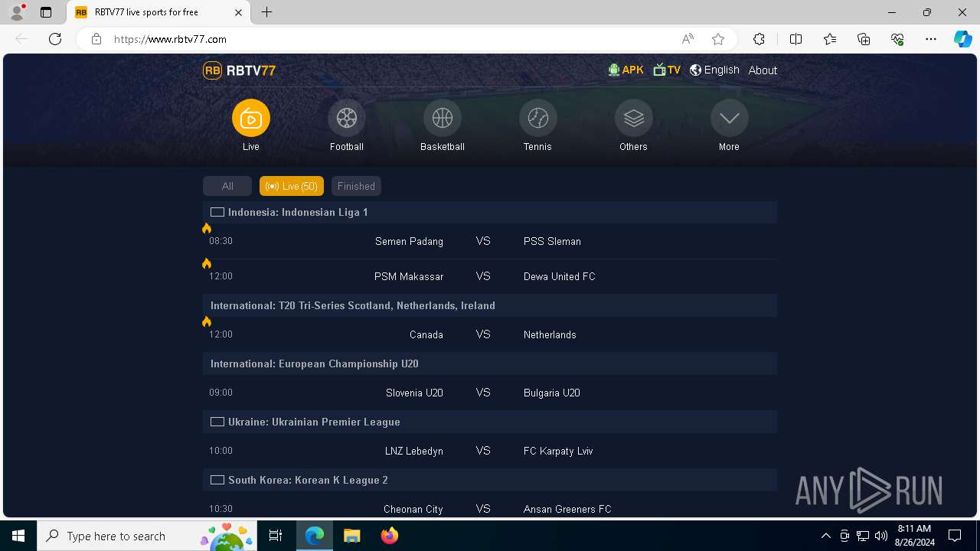Open the Favorites list
980x551 pixels.
click(830, 39)
